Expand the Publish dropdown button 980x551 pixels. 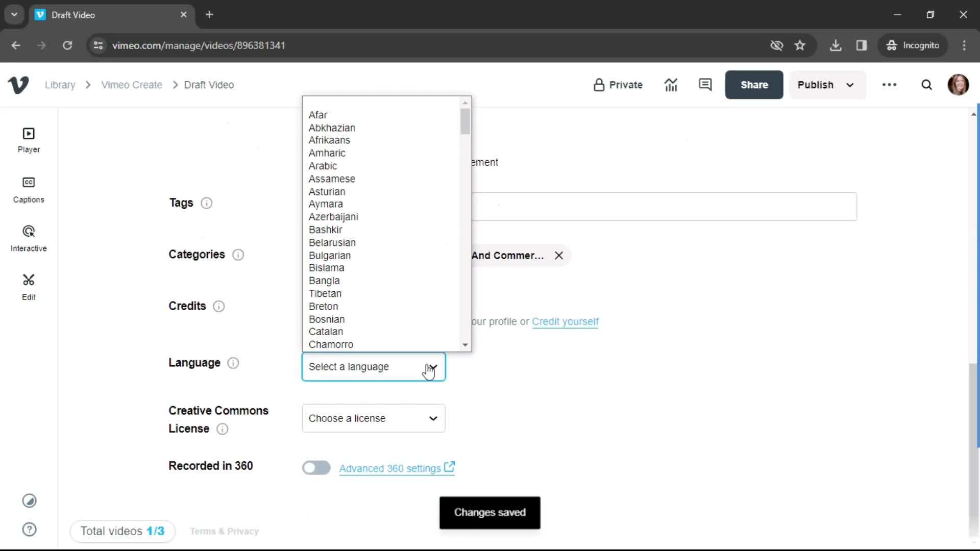pos(827,85)
